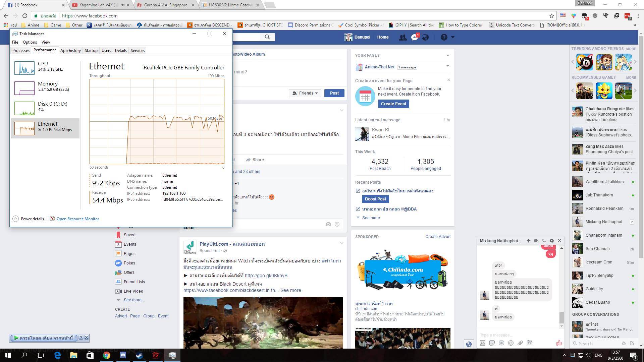Open Resource Monitor link in Task Manager
This screenshot has height=362, width=644.
(78, 219)
